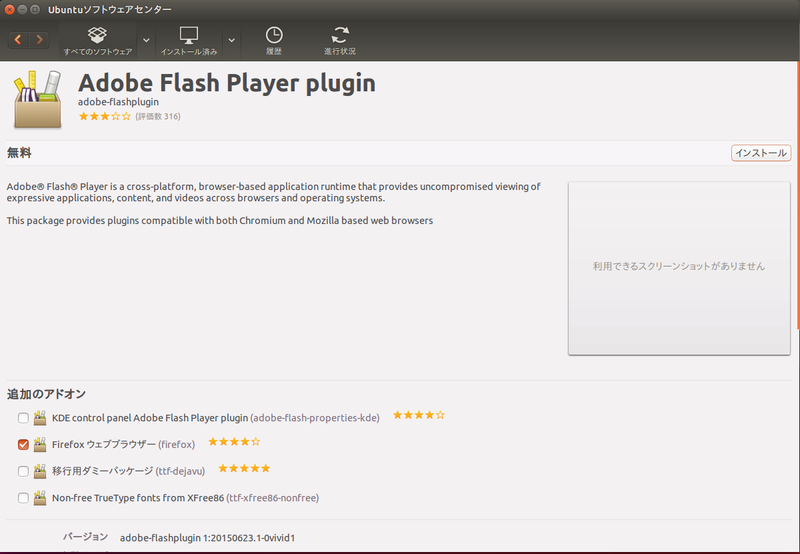This screenshot has height=554, width=800.
Task: Click the Firefox ウェブブラウザー (firefox) label
Action: (123, 445)
